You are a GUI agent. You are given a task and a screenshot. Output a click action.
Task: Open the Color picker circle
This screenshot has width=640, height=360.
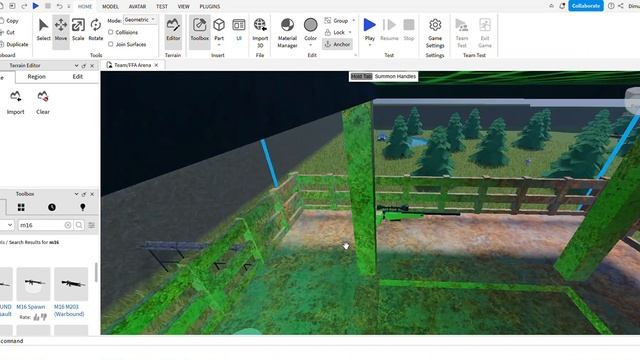coord(311,24)
